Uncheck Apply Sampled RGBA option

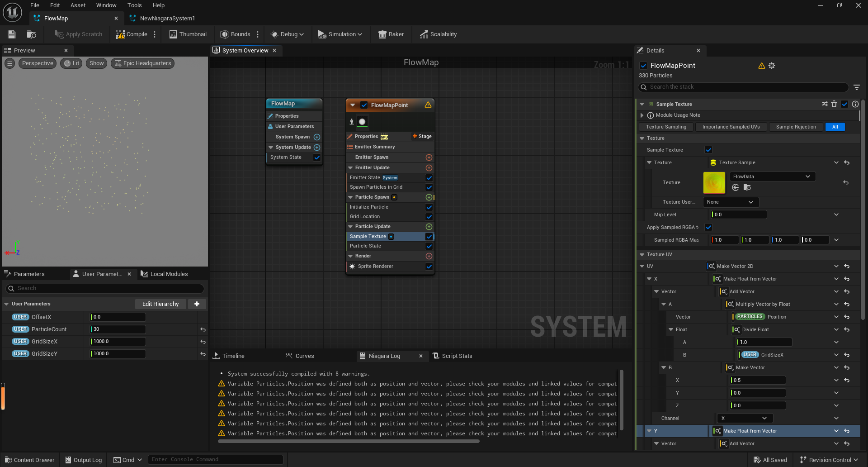708,227
